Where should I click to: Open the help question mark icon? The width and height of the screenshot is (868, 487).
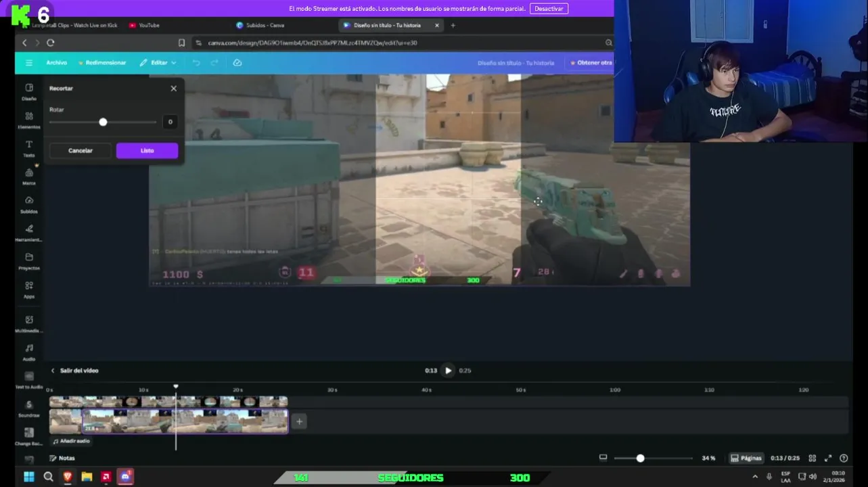coord(844,458)
